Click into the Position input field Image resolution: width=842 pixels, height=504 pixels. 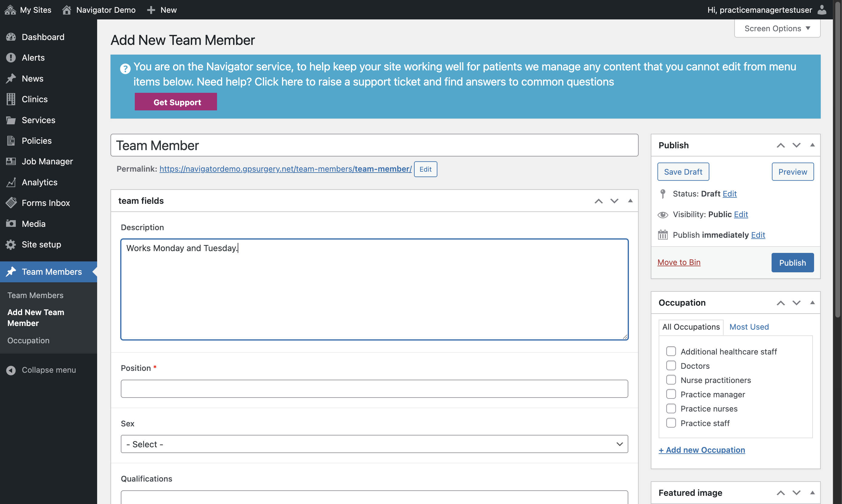pos(374,388)
